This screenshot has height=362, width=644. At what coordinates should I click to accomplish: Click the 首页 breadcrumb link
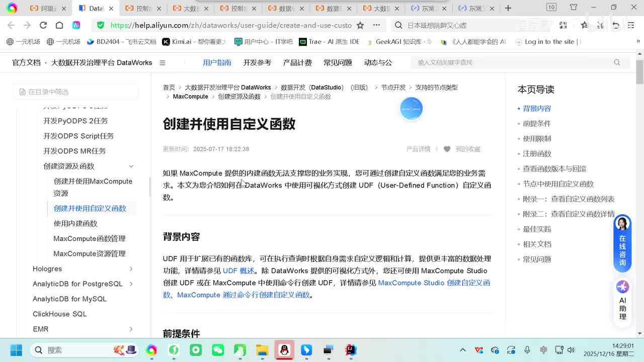click(x=169, y=87)
